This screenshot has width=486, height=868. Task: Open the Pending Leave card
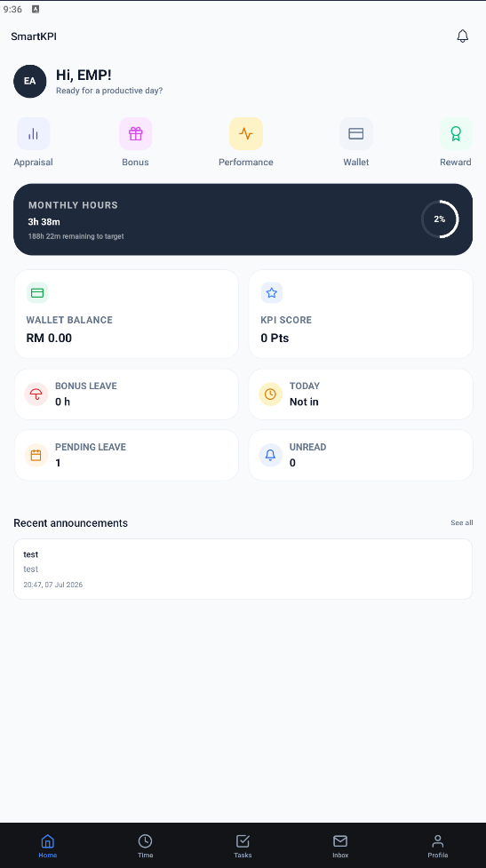coord(126,455)
